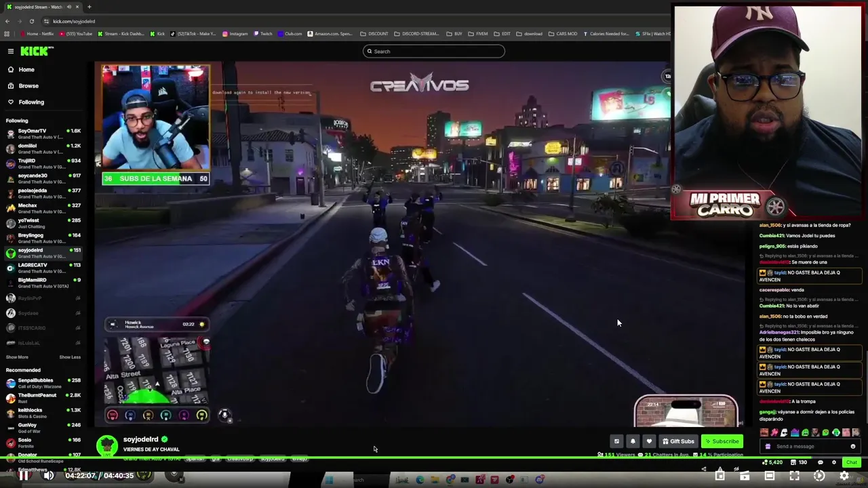Open DISCORD-STREAM bookmarks folder
Viewport: 868px width, 488px height.
click(417, 34)
